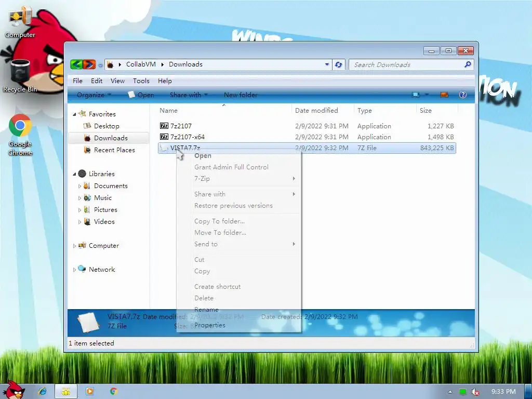Click the Angry Birds Start button
The height and width of the screenshot is (399, 532).
tap(14, 390)
